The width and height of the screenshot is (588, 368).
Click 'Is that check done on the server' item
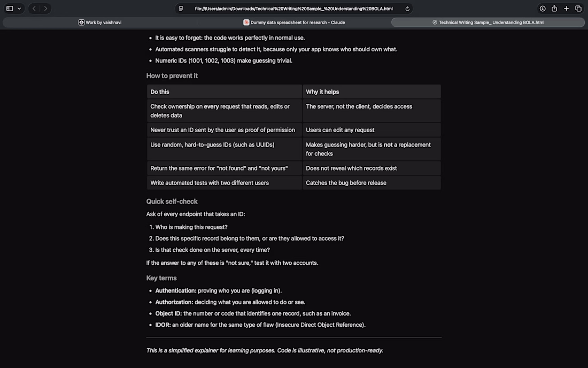point(212,250)
